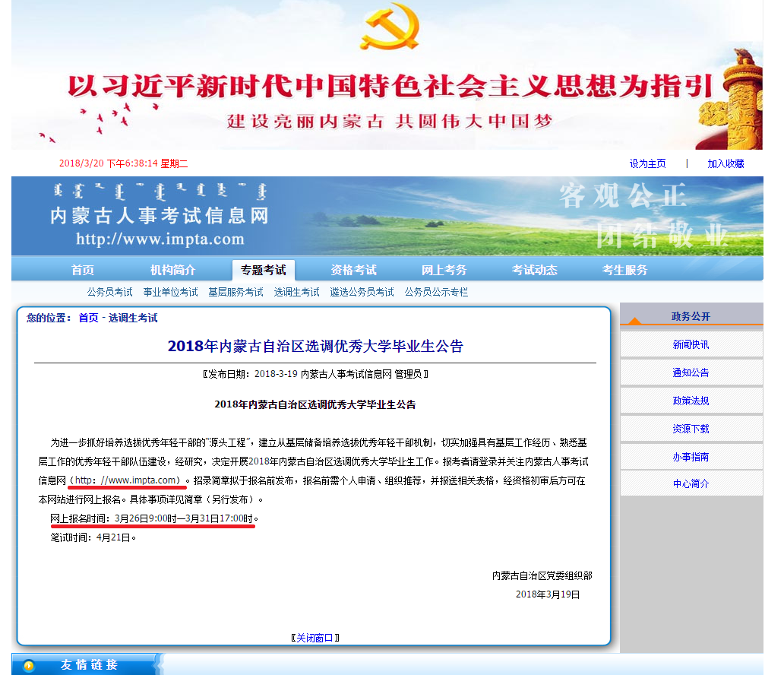
Task: Select the 资格考试 navigation tab
Action: click(353, 270)
